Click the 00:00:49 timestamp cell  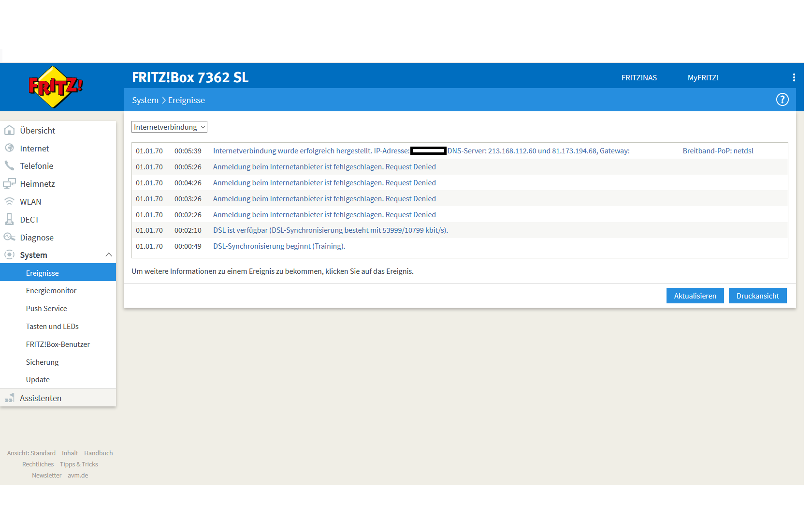188,246
